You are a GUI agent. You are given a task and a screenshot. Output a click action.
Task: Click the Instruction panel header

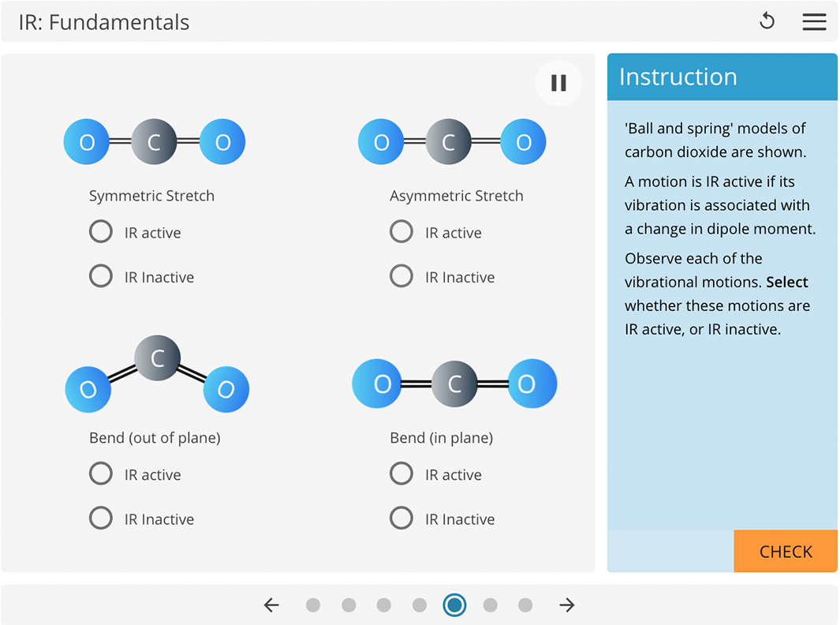tap(678, 77)
